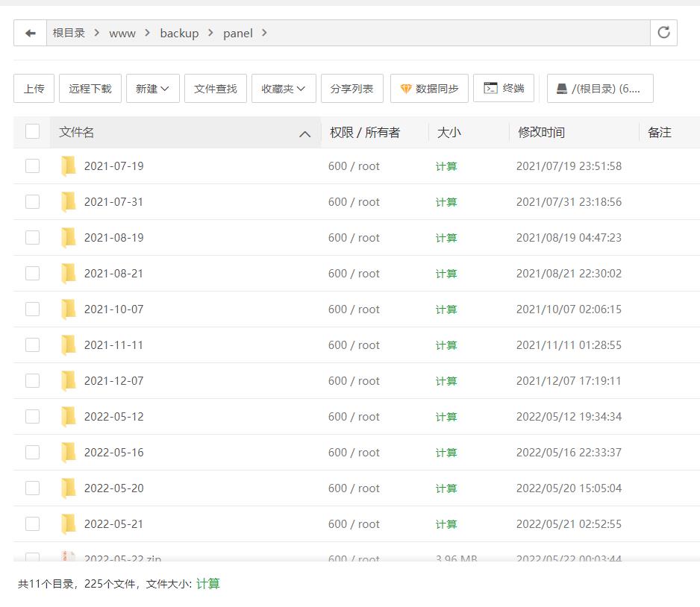
Task: Check the box for 2021-11-11
Action: [x=33, y=345]
